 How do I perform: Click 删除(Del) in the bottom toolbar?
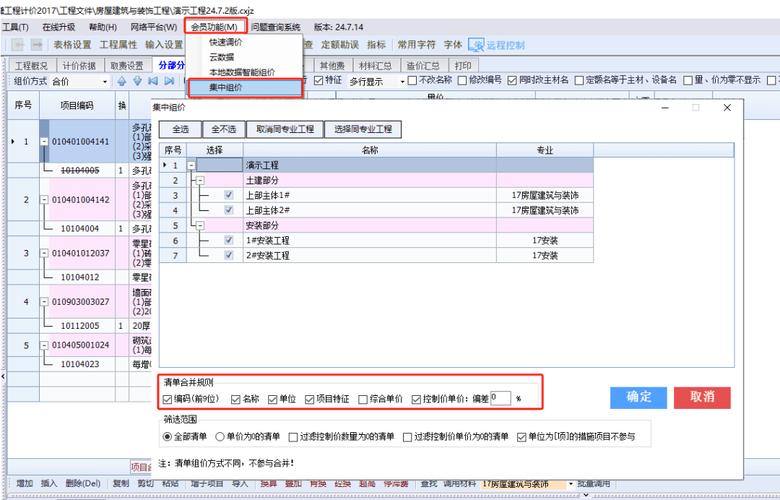coord(83,484)
